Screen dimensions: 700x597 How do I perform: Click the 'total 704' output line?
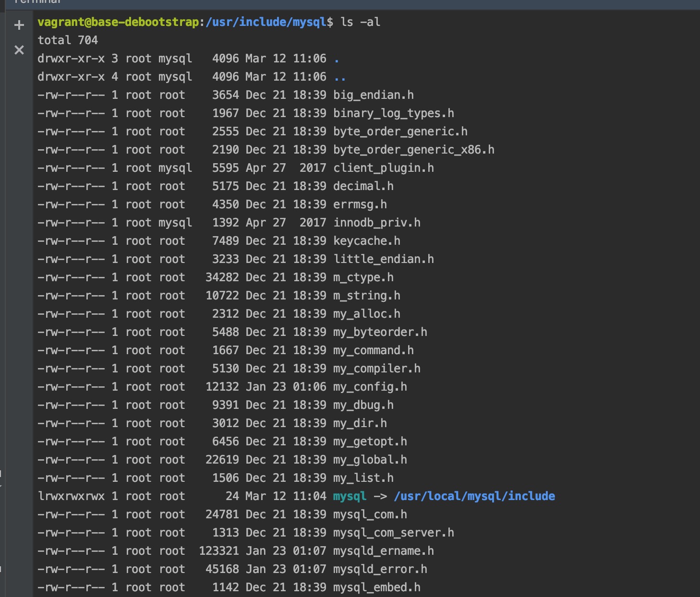68,40
